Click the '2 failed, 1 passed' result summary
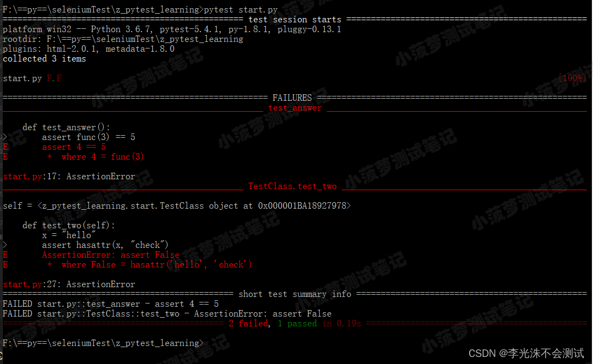This screenshot has height=364, width=593. 270,324
